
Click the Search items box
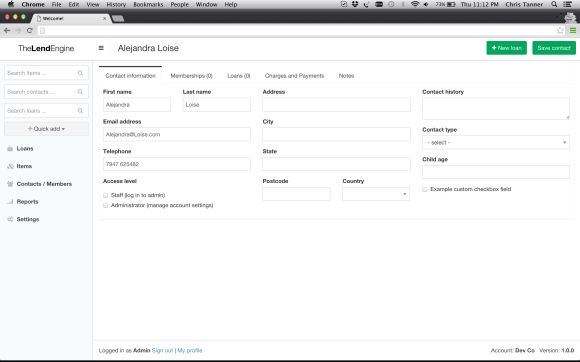click(x=46, y=73)
